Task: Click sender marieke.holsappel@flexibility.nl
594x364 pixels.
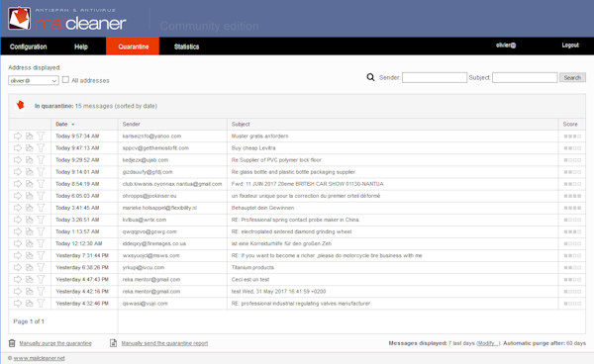Action: click(x=159, y=208)
